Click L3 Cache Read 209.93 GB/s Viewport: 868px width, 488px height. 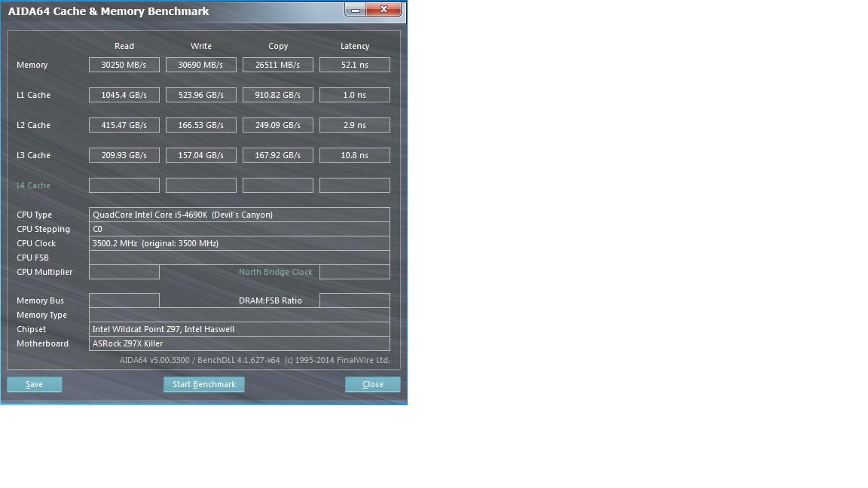pos(124,155)
